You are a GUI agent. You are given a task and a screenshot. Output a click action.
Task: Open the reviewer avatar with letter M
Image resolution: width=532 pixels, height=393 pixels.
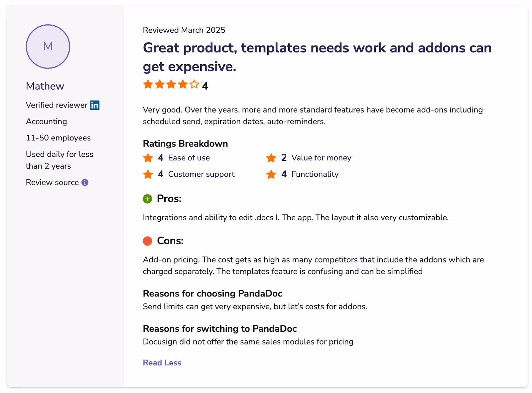point(48,47)
